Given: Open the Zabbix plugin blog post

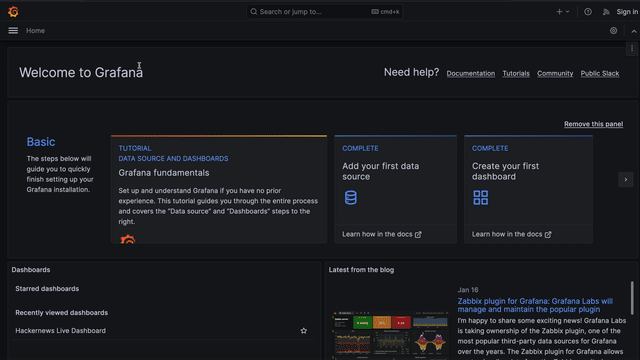Looking at the screenshot, I should click(535, 305).
